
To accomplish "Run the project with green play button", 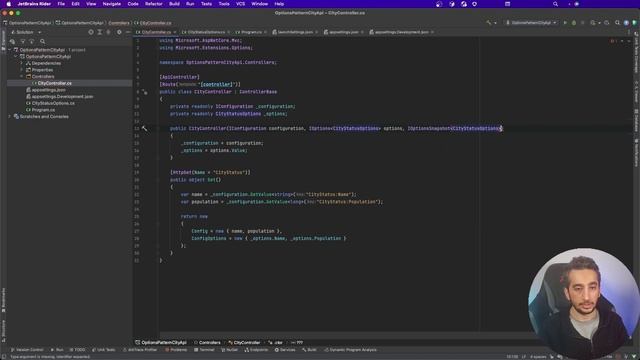I will coord(565,23).
